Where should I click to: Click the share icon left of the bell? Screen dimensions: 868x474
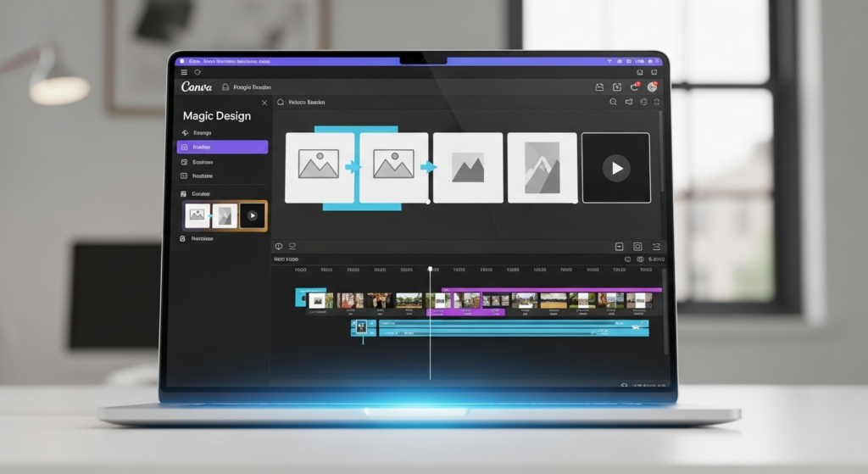click(617, 87)
